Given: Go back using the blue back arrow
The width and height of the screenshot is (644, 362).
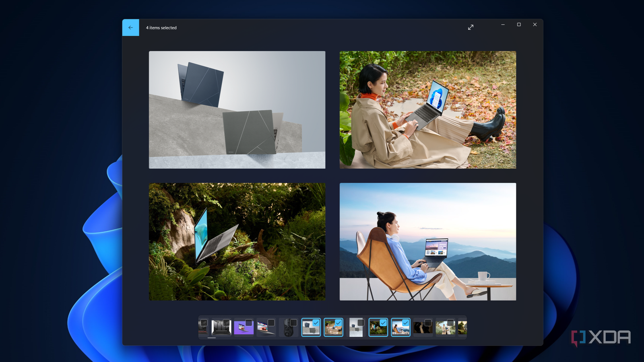Looking at the screenshot, I should coord(130,27).
